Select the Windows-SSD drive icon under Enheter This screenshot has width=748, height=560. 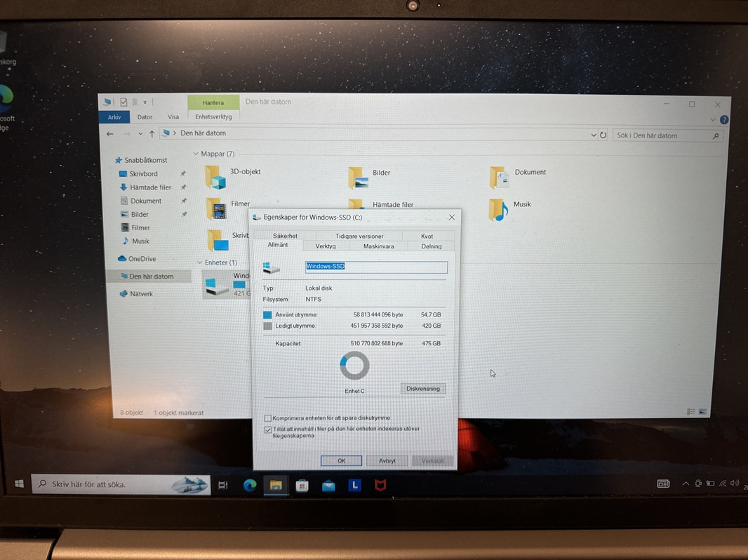point(217,286)
